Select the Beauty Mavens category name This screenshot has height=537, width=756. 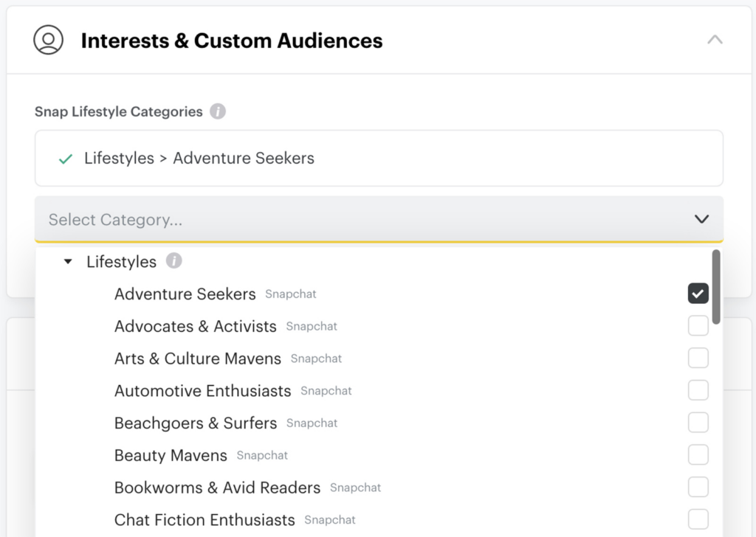coord(171,455)
